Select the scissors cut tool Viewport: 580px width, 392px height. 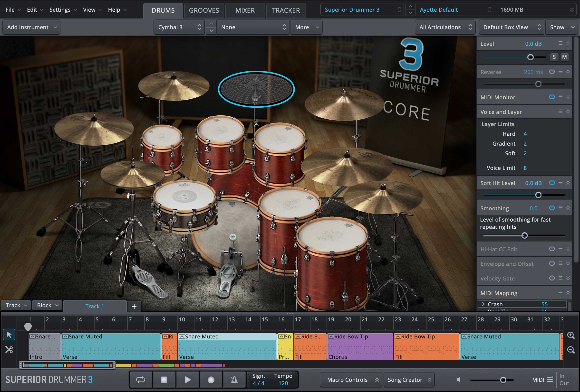(9, 350)
